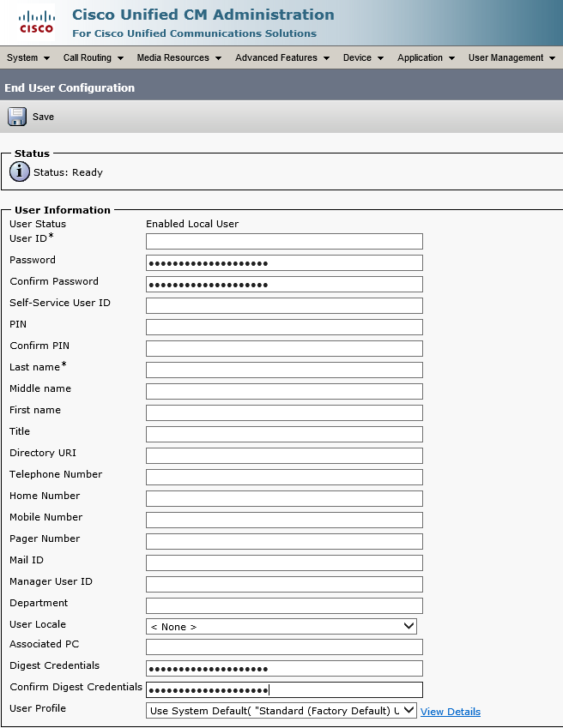Focus the Last name field
This screenshot has height=728, width=563.
pyautogui.click(x=284, y=370)
